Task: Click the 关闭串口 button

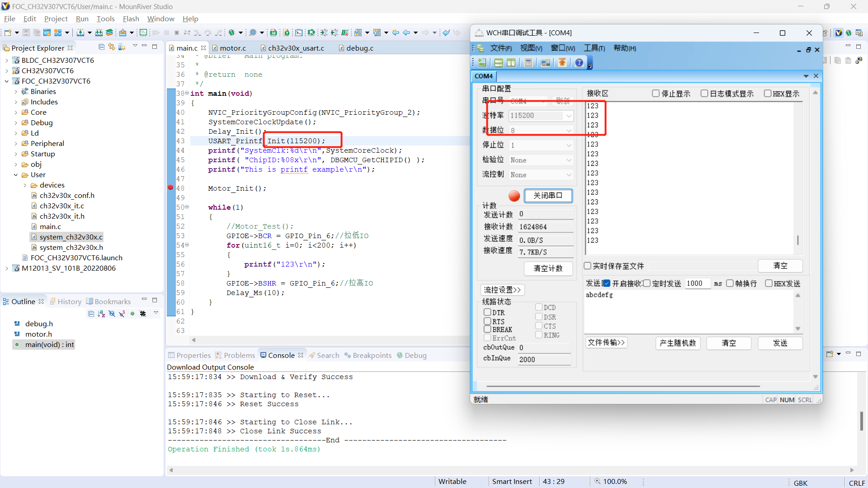Action: coord(548,196)
